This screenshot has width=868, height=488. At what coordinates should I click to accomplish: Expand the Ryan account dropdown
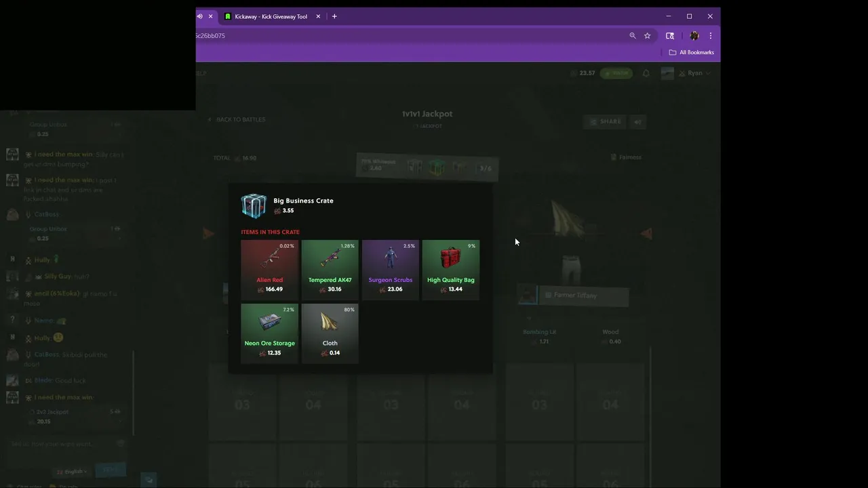(x=695, y=73)
